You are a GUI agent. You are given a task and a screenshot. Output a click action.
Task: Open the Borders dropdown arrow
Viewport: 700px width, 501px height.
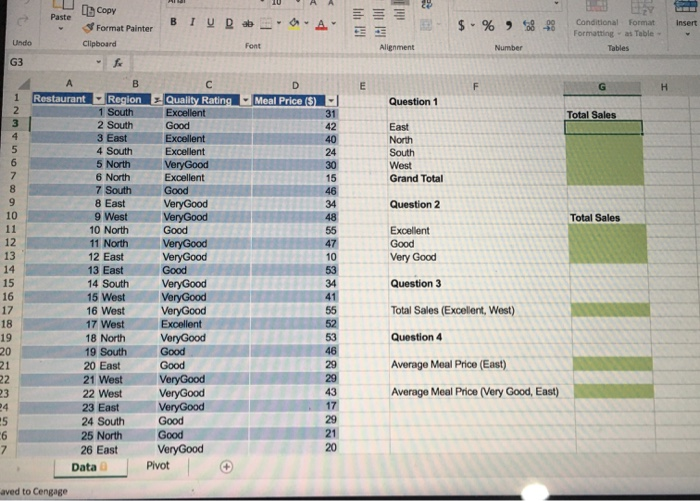[279, 23]
